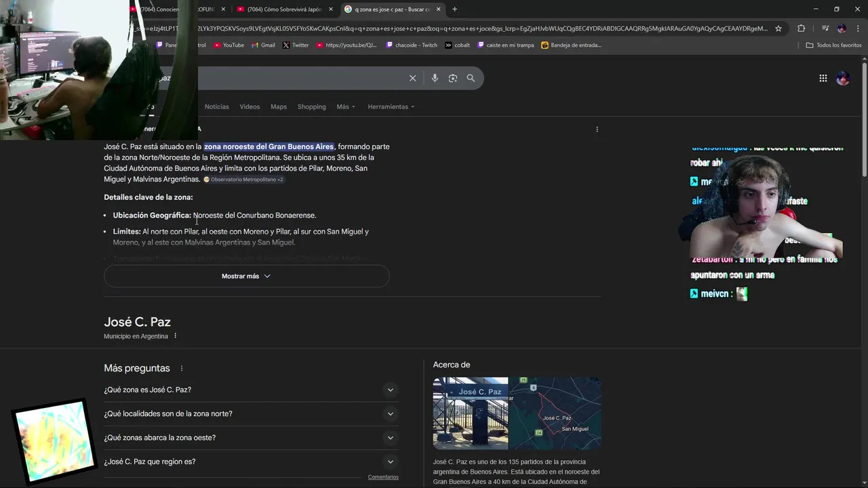Open the Chrome extensions puzzle icon
868x488 pixels.
[802, 28]
